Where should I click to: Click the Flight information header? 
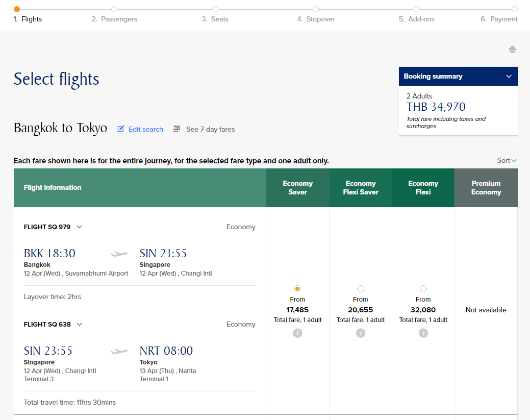[x=53, y=188]
